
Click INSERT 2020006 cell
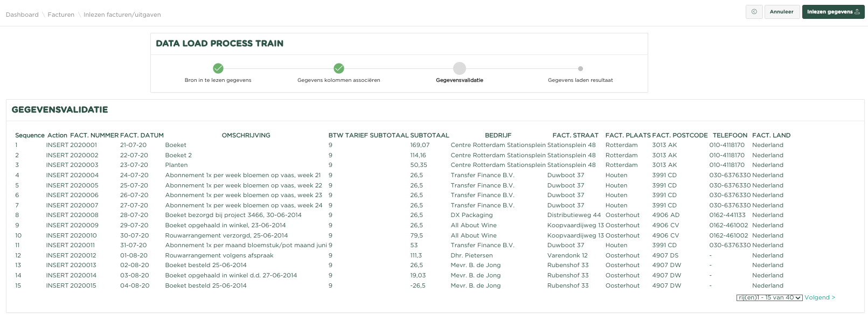(72, 195)
